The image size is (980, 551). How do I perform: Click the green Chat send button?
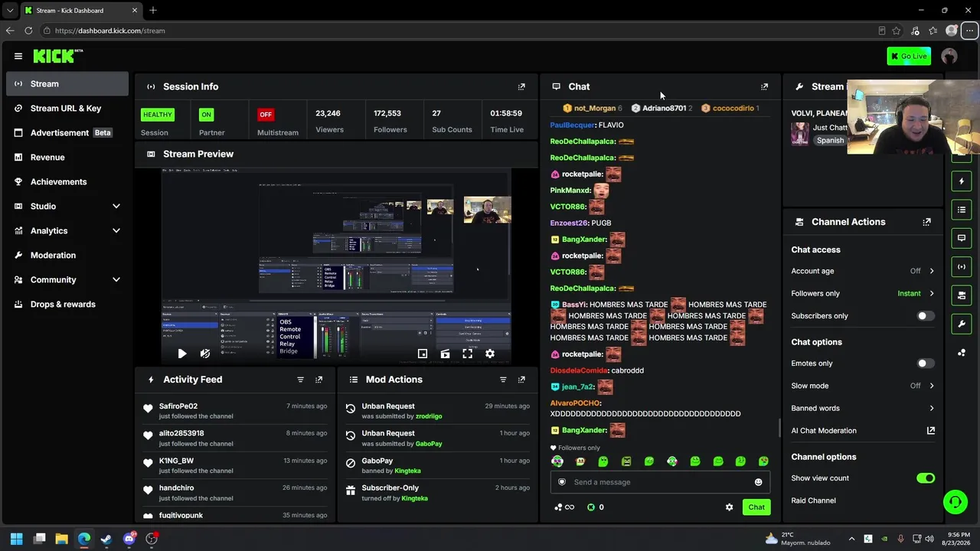tap(756, 507)
